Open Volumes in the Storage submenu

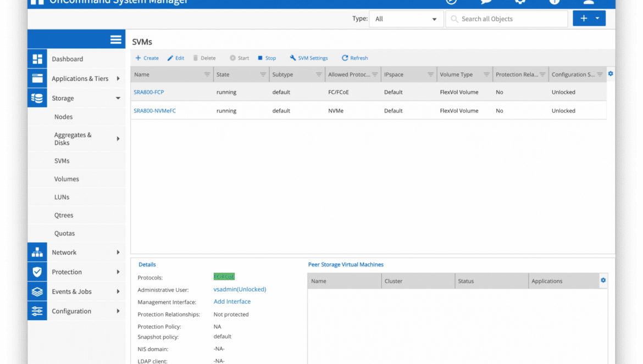point(66,180)
